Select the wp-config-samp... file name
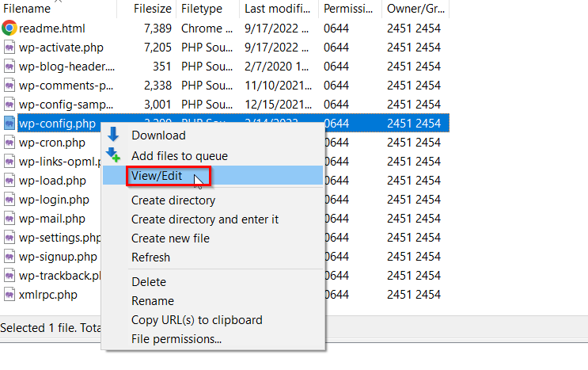This screenshot has height=370, width=588. click(66, 105)
